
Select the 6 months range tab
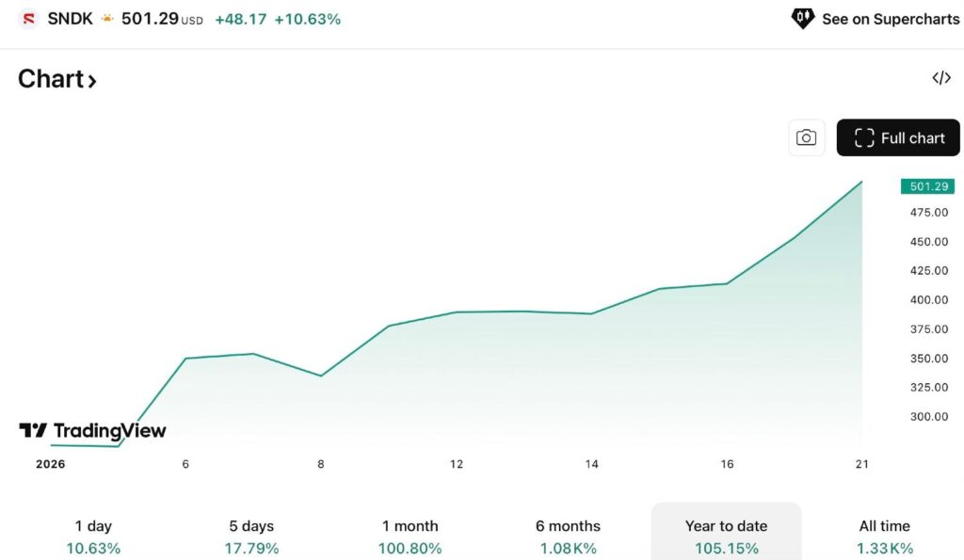(568, 536)
